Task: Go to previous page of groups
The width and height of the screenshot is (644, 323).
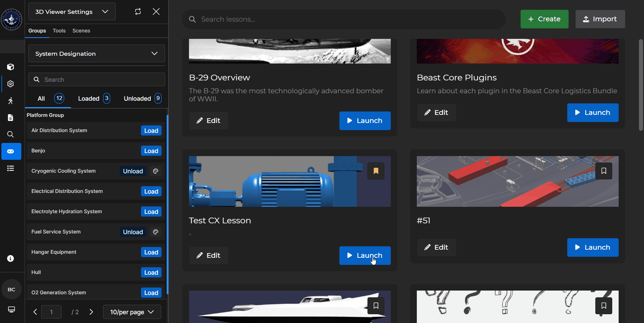Action: click(x=35, y=312)
